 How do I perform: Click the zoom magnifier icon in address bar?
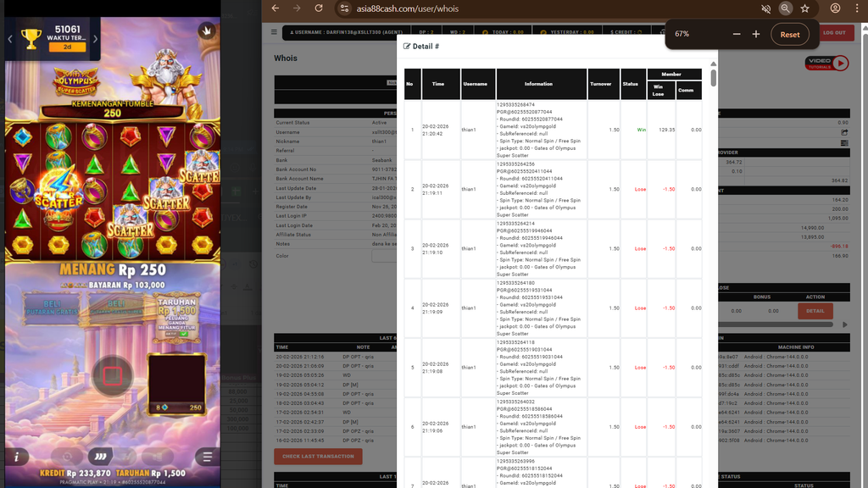(785, 8)
